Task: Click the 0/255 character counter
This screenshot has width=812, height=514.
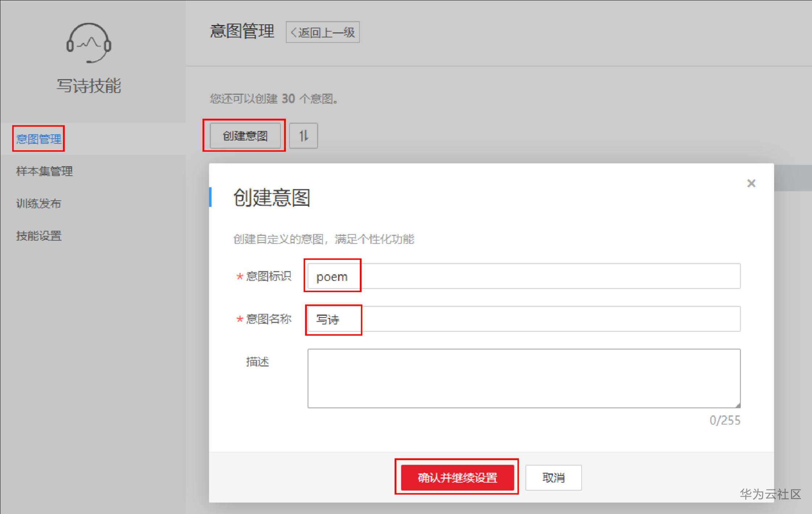Action: click(x=725, y=420)
